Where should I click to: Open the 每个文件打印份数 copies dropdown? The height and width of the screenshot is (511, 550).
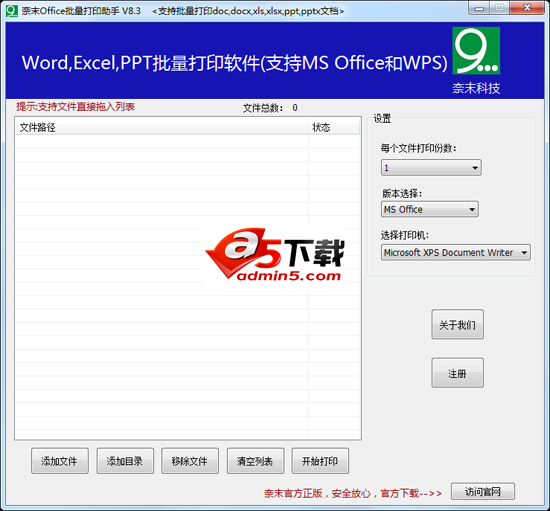431,168
